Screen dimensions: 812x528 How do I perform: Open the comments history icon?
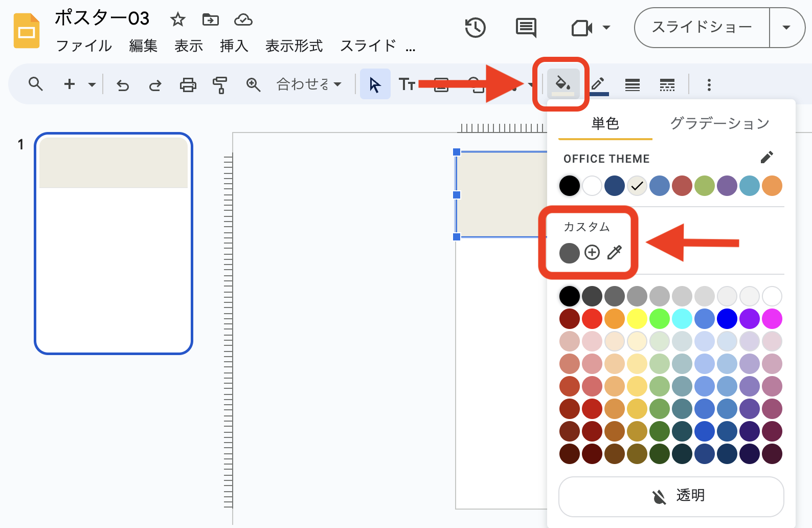click(526, 28)
